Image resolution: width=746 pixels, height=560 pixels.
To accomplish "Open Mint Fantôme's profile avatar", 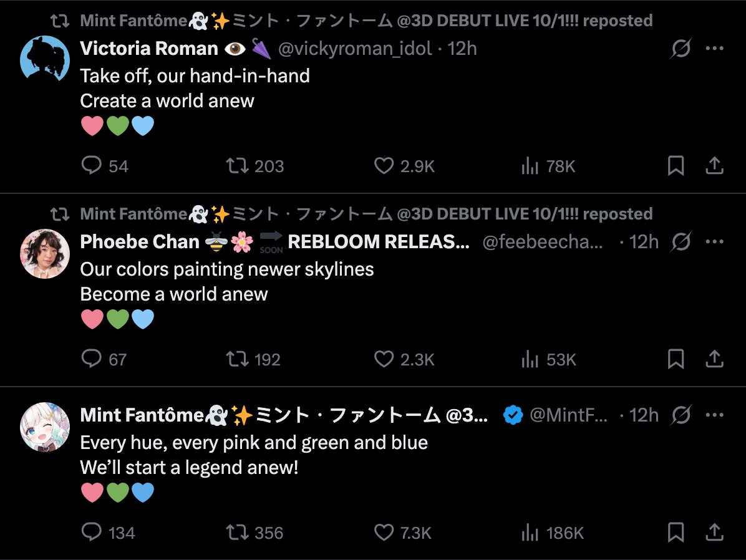I will coord(45,427).
